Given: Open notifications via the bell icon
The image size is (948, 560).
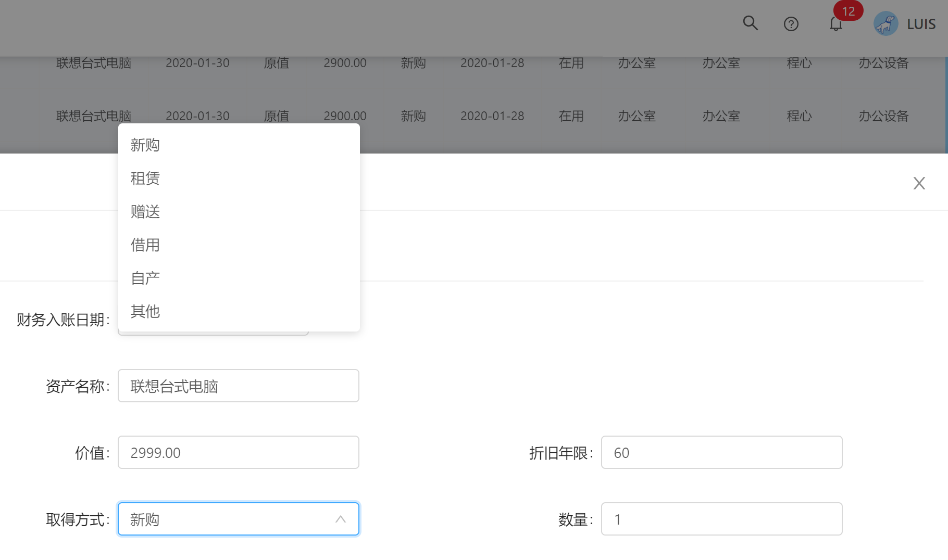Looking at the screenshot, I should pos(835,24).
